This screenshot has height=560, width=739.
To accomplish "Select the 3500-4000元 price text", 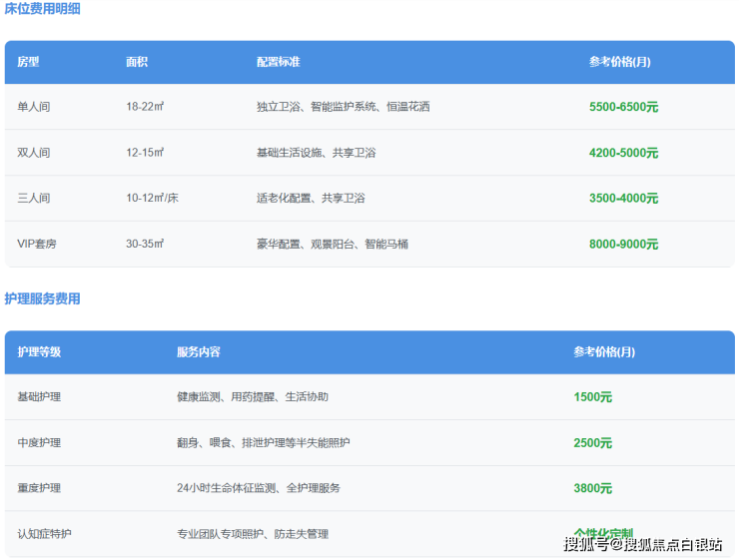I will pyautogui.click(x=623, y=199).
